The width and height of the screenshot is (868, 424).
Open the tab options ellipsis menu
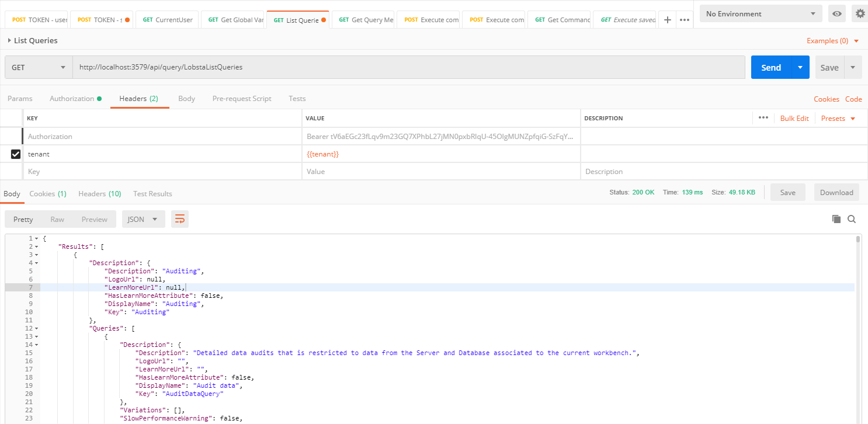pos(685,20)
